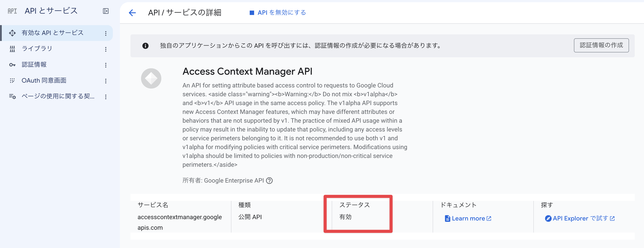This screenshot has width=644, height=248.
Task: Click the 有効な API とサービス icon
Action: click(12, 33)
